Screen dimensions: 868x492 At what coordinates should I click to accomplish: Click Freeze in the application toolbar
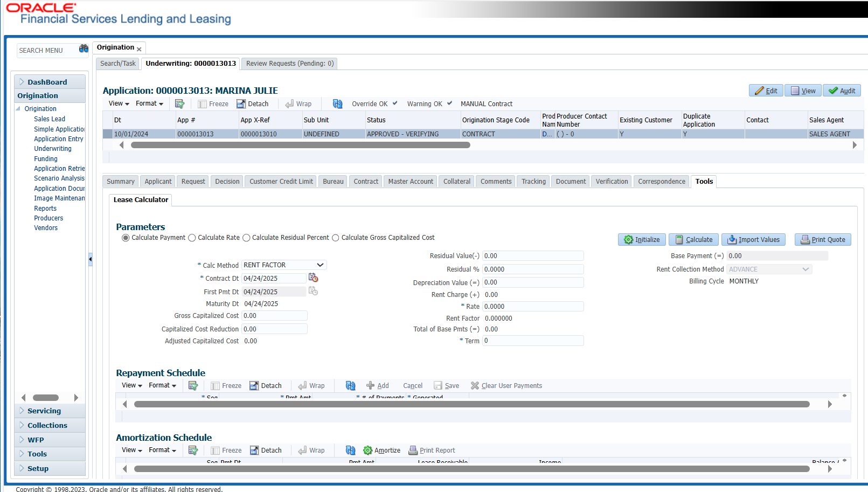213,104
